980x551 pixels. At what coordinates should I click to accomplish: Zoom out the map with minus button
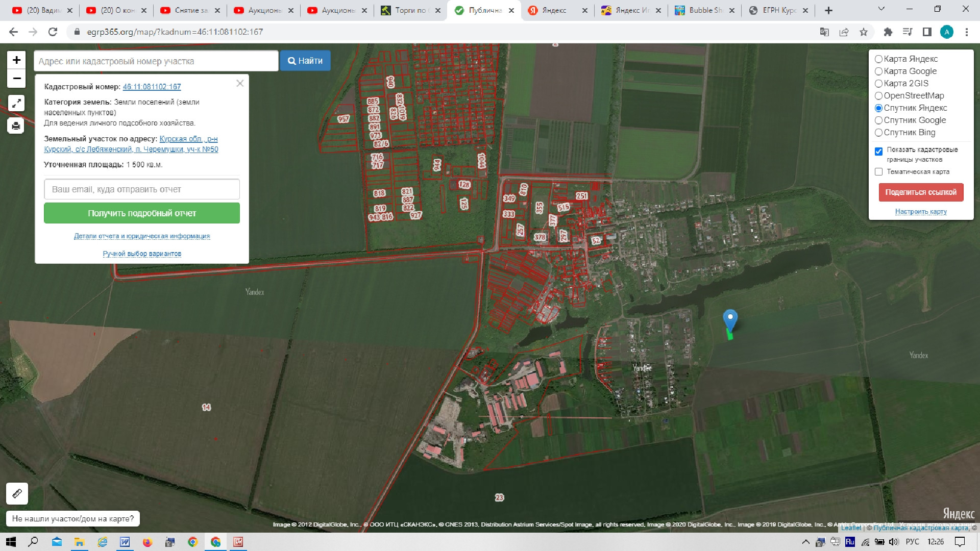(16, 79)
